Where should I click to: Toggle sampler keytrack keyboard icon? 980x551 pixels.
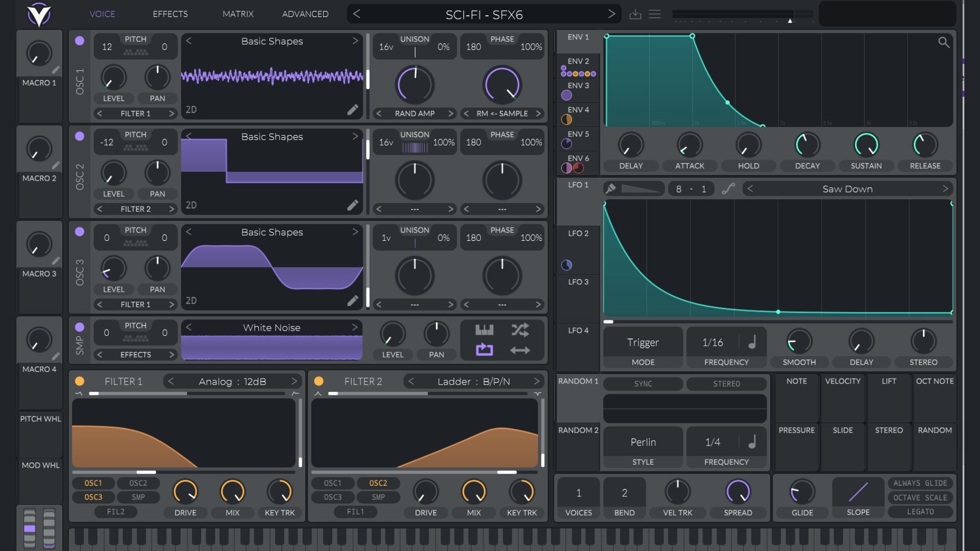(484, 330)
